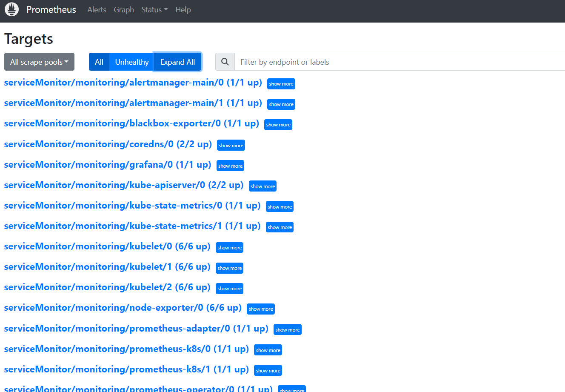Screen dimensions: 565x392
Task: Open blackbox-exporter/0 scrape pool link
Action: pos(131,123)
